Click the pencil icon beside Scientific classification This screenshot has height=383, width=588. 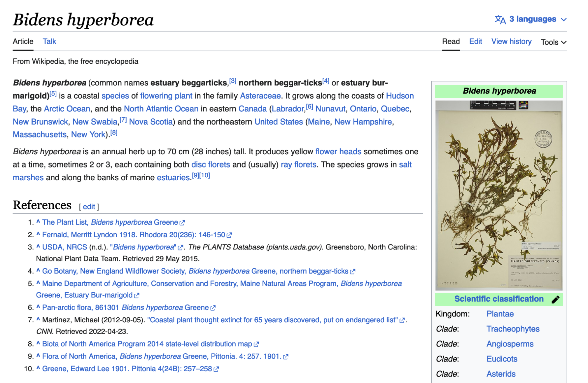(x=555, y=299)
